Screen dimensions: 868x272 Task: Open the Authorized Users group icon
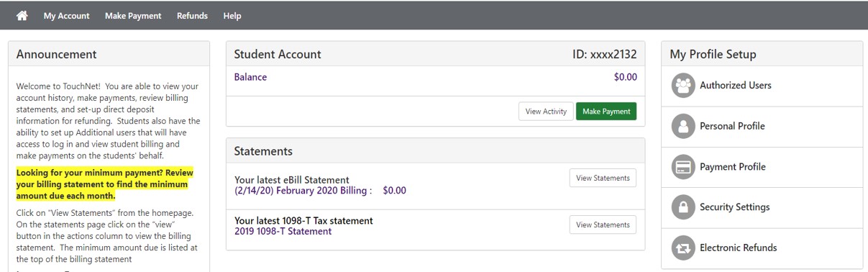click(682, 86)
